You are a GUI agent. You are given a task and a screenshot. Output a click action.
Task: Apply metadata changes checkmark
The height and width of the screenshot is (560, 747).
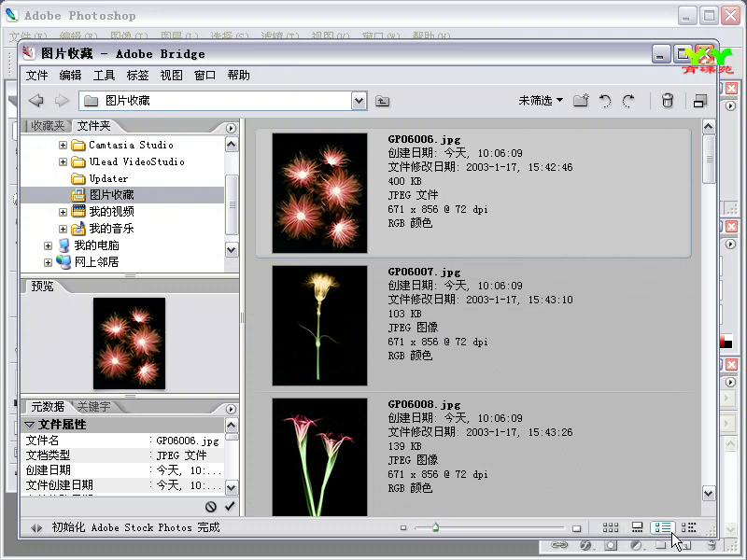click(x=230, y=506)
